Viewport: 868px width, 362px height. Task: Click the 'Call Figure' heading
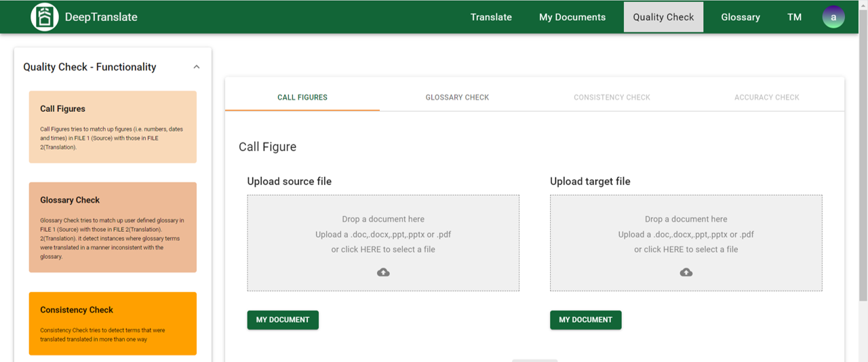tap(268, 146)
